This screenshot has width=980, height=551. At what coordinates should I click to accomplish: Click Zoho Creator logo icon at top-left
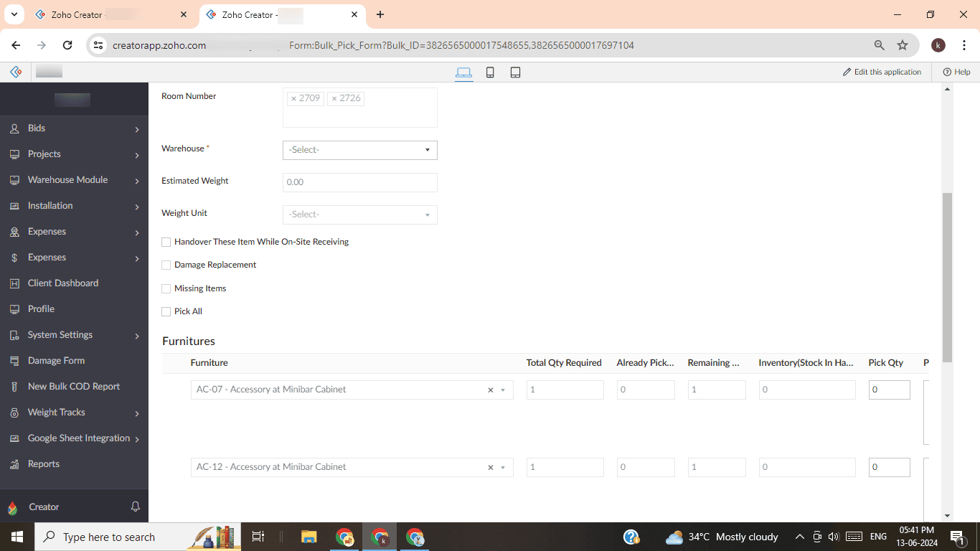[x=16, y=72]
